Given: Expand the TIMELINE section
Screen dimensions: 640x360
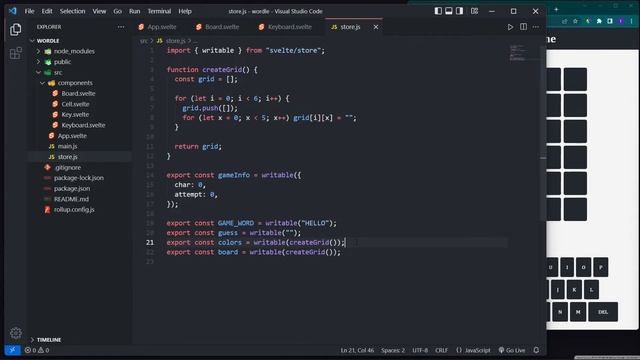Looking at the screenshot, I should [x=49, y=340].
